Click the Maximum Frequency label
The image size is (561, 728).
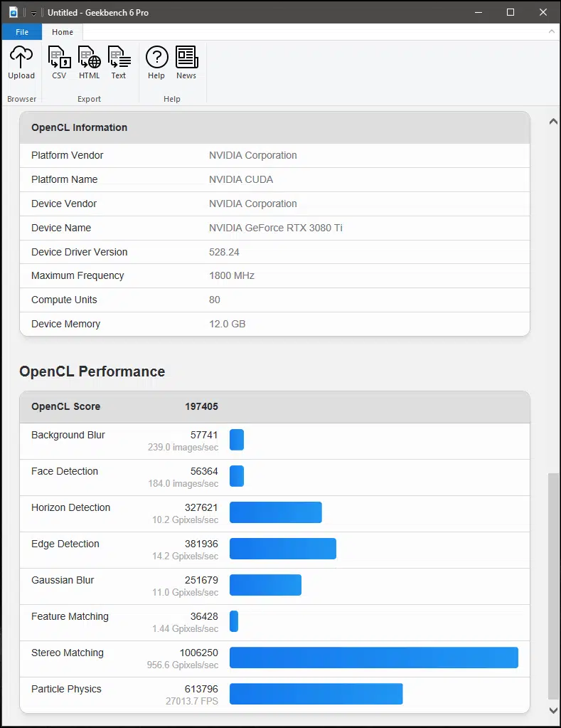78,275
